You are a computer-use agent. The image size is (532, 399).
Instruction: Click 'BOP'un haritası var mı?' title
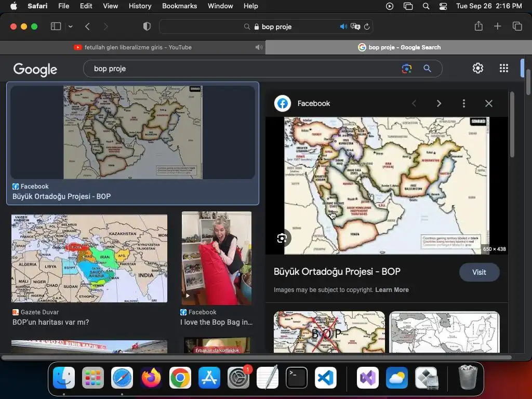(x=50, y=322)
